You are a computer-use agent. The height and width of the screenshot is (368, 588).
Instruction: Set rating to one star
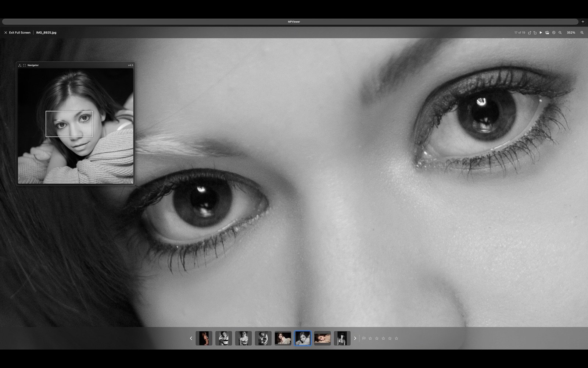click(370, 338)
